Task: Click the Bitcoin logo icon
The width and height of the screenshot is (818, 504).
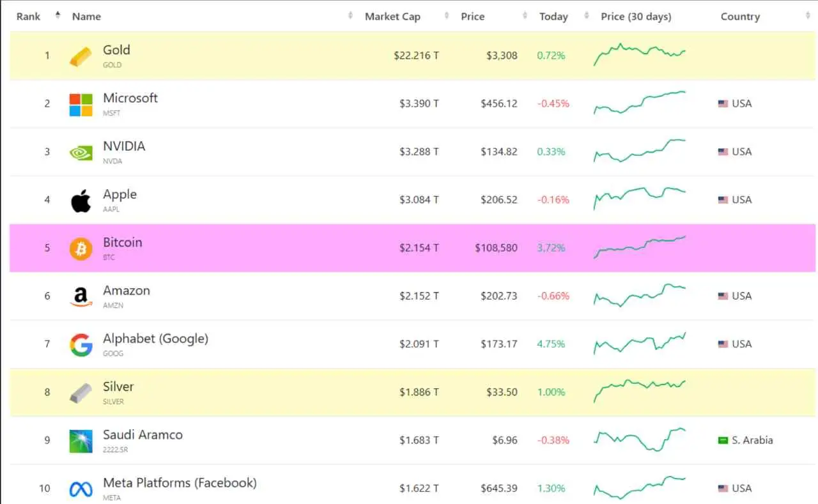Action: tap(81, 248)
